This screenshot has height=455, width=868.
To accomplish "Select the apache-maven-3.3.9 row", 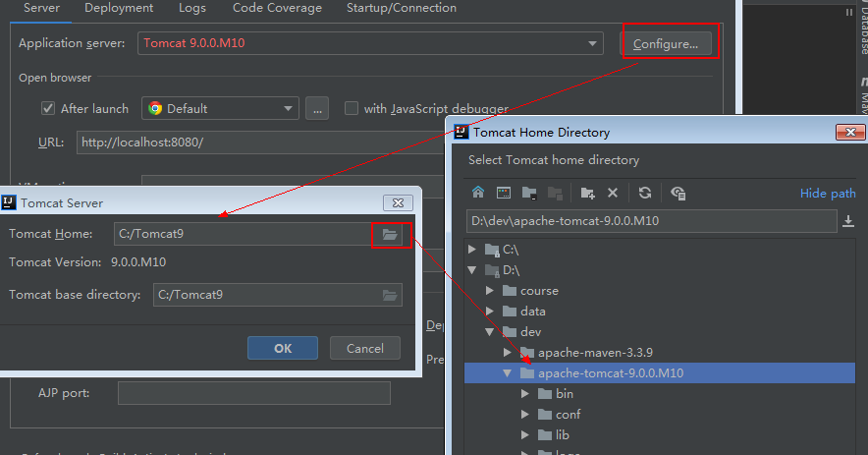I will (659, 353).
